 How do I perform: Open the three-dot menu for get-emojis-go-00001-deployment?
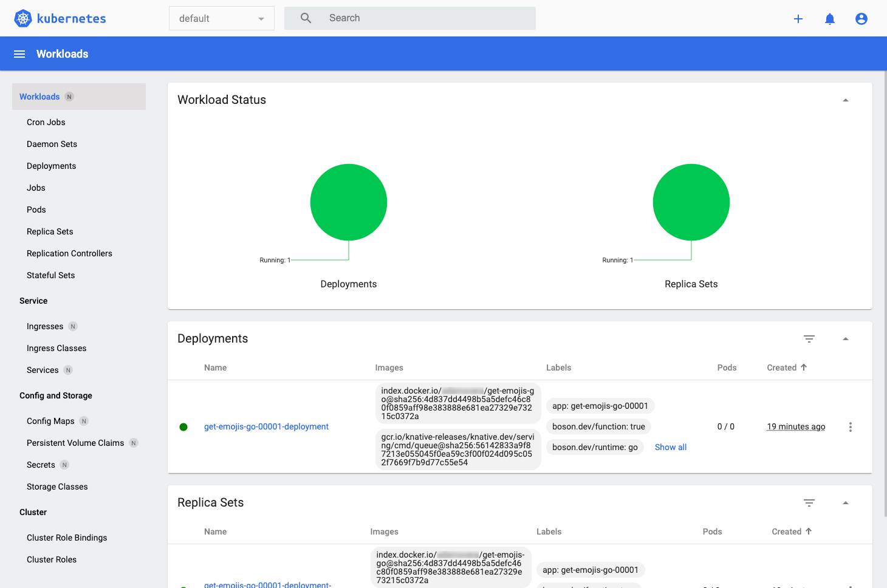850,426
